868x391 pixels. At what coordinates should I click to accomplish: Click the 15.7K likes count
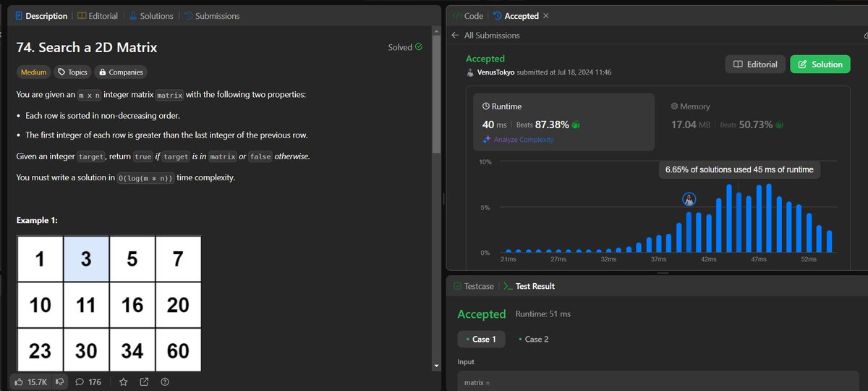tap(38, 382)
